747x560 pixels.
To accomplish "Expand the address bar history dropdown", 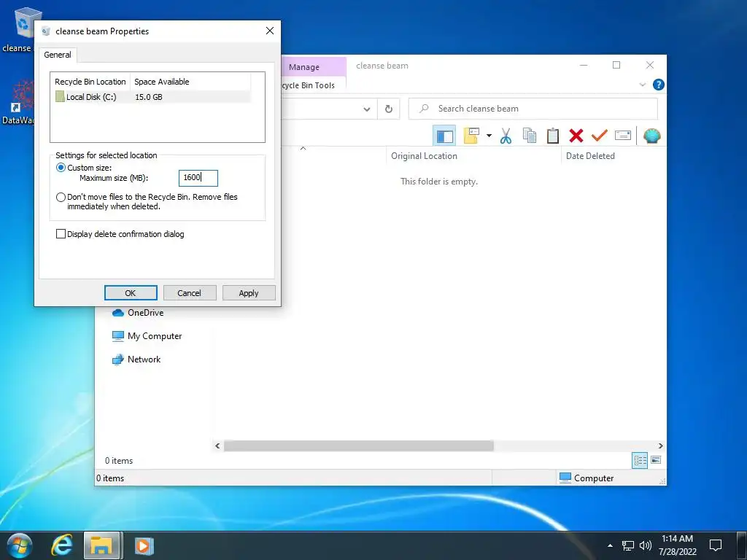I will [367, 109].
